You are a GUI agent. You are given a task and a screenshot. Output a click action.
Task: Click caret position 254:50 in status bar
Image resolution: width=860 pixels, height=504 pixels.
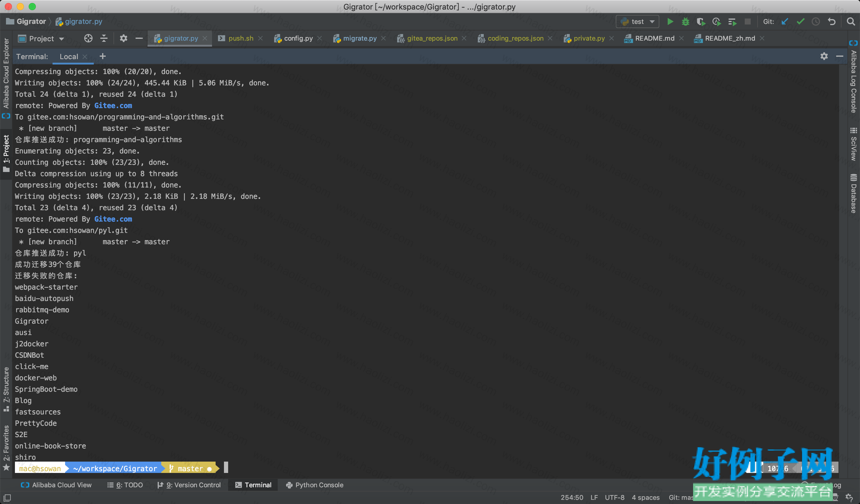point(572,497)
